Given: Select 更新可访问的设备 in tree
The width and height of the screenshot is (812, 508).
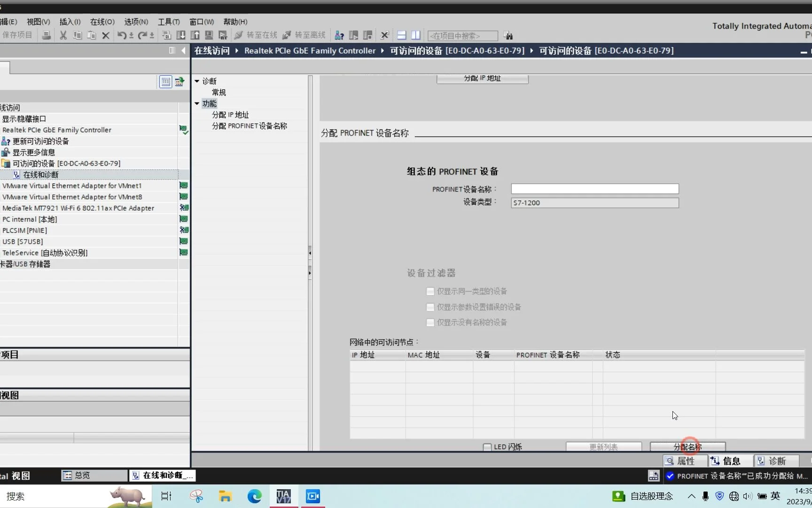Looking at the screenshot, I should tap(40, 141).
